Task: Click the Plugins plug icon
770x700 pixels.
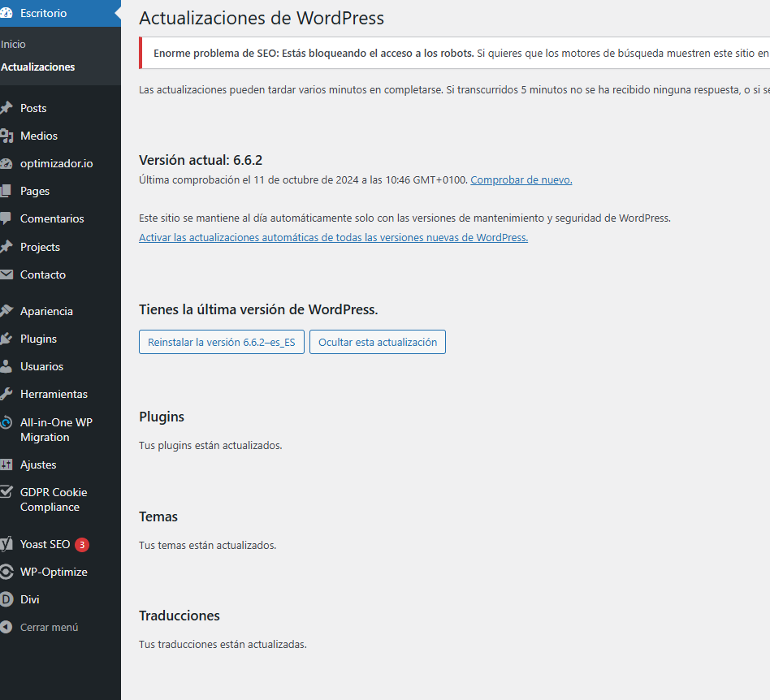Action: coord(6,339)
